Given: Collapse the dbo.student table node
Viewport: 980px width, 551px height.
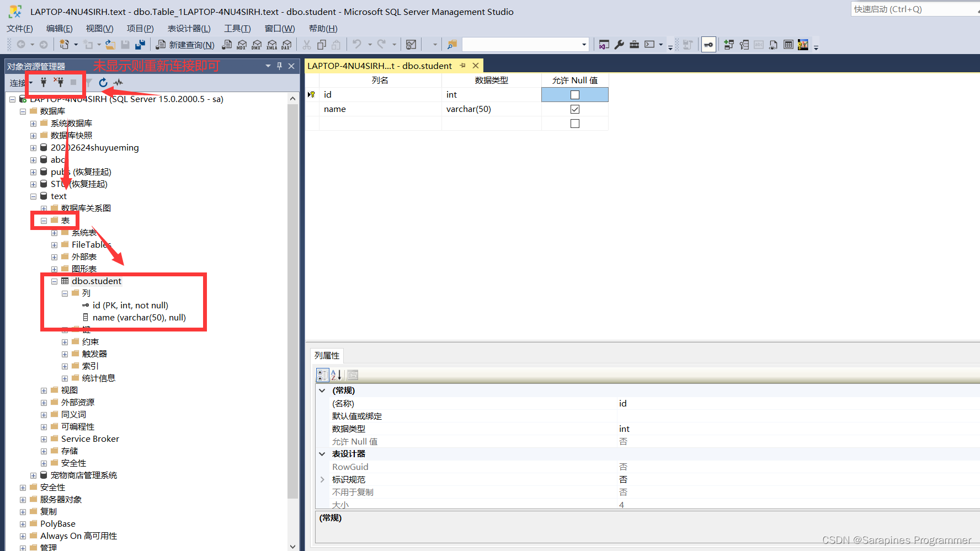Looking at the screenshot, I should [54, 281].
